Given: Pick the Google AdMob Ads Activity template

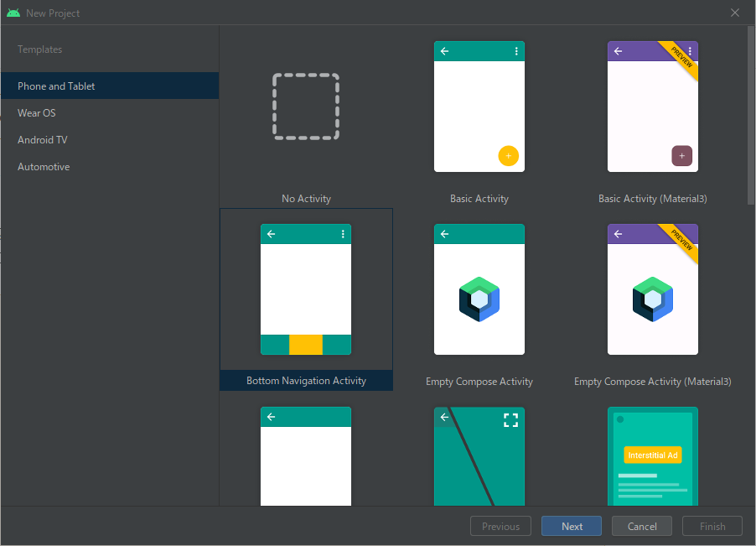Looking at the screenshot, I should point(653,457).
